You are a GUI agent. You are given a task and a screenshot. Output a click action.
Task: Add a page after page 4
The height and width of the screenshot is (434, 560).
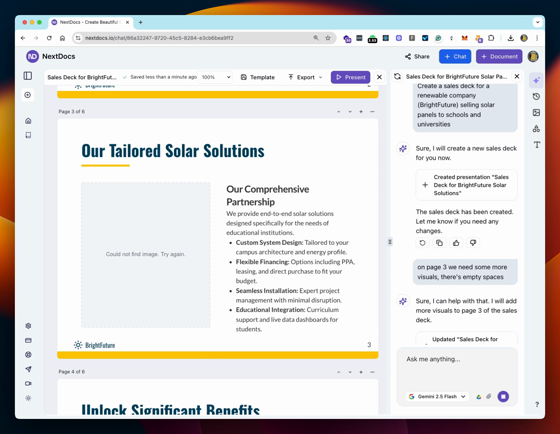coord(361,372)
